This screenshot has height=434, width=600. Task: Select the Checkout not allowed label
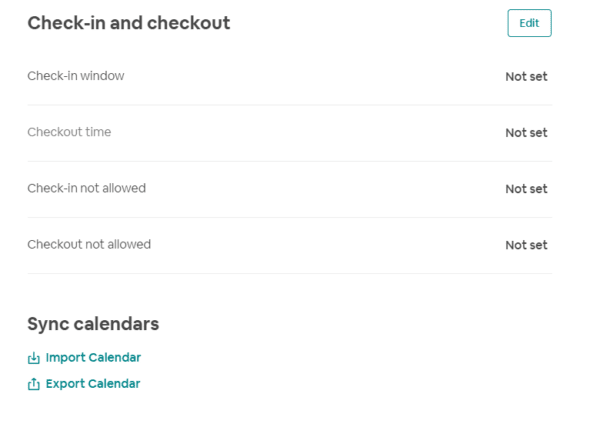[89, 244]
